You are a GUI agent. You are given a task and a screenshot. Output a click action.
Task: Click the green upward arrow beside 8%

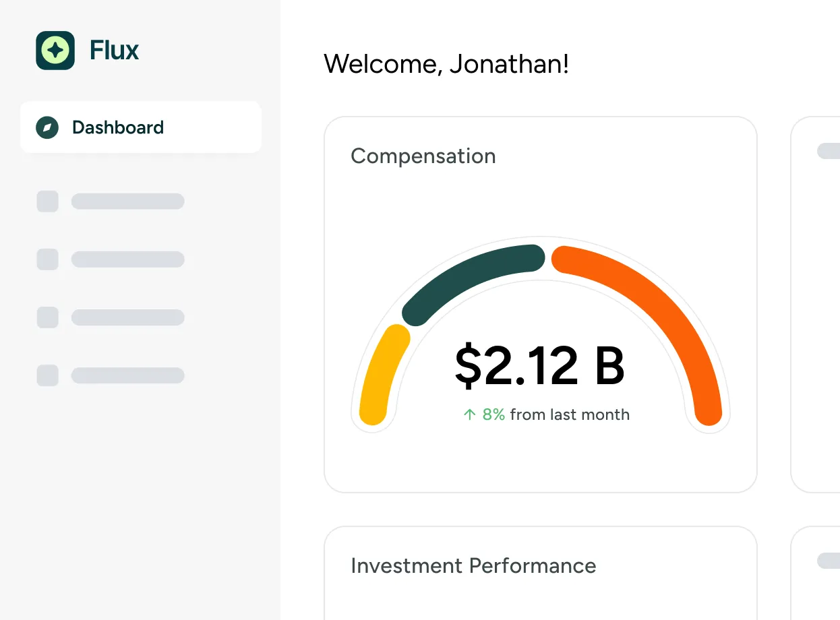pos(470,414)
